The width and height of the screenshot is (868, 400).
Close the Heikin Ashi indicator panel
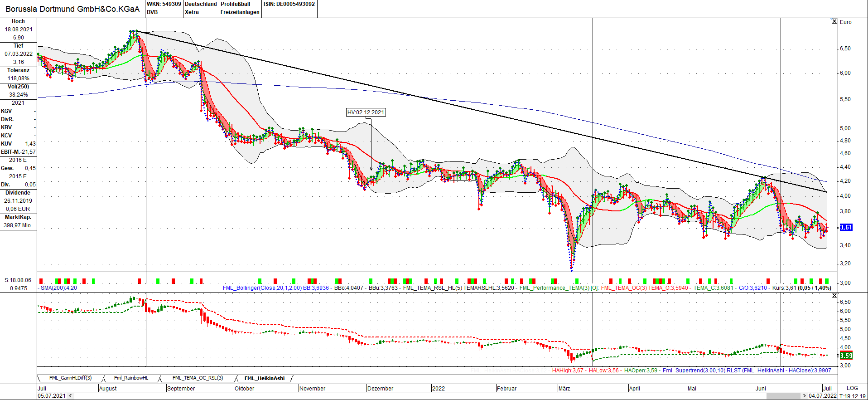(x=834, y=296)
